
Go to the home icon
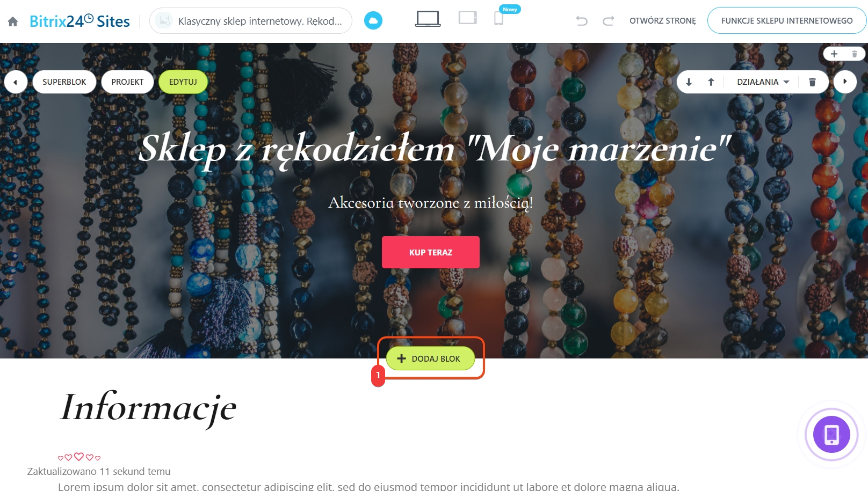[x=13, y=21]
